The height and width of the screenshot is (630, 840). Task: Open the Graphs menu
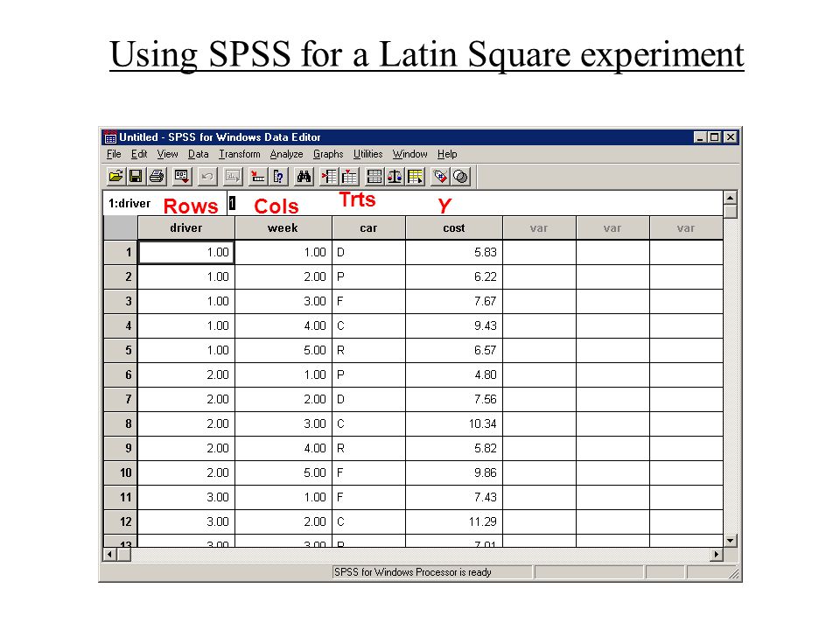point(328,154)
